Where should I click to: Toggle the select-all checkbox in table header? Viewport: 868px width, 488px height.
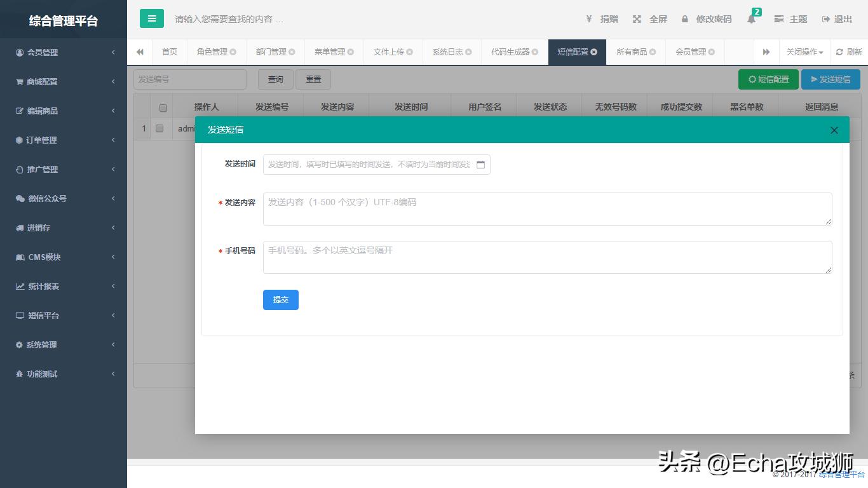(163, 106)
